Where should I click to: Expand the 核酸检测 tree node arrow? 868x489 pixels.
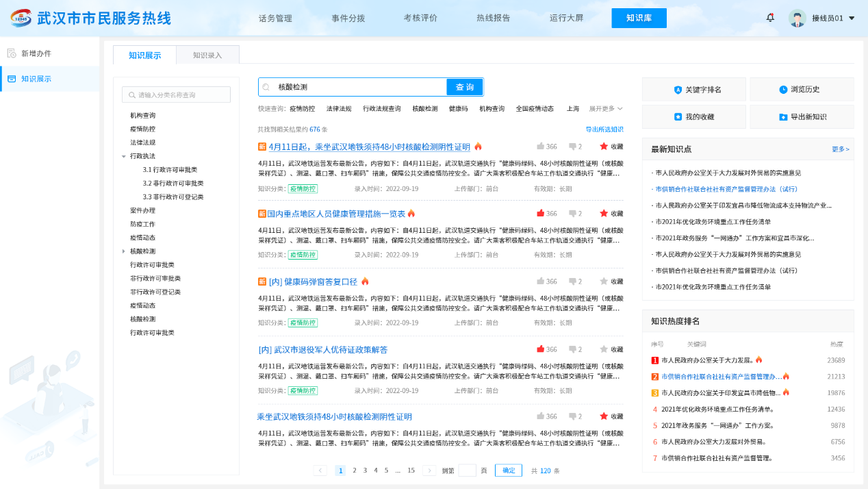pyautogui.click(x=124, y=251)
